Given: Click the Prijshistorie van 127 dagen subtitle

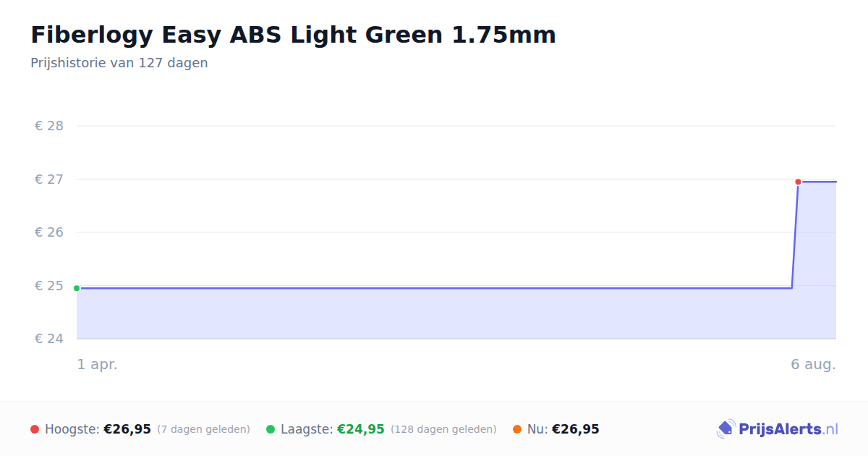Looking at the screenshot, I should pos(119,63).
